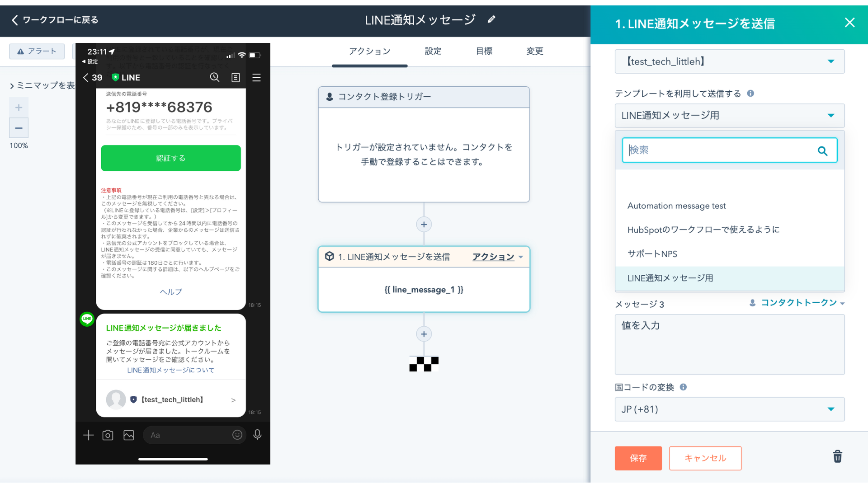
Task: Zoom out with the minus minimap button
Action: (x=19, y=128)
